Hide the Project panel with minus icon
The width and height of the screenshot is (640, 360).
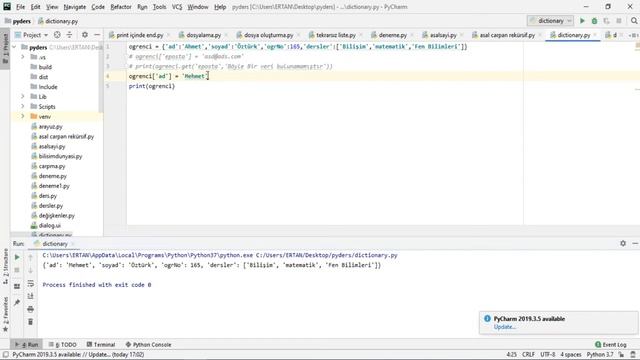[97, 35]
